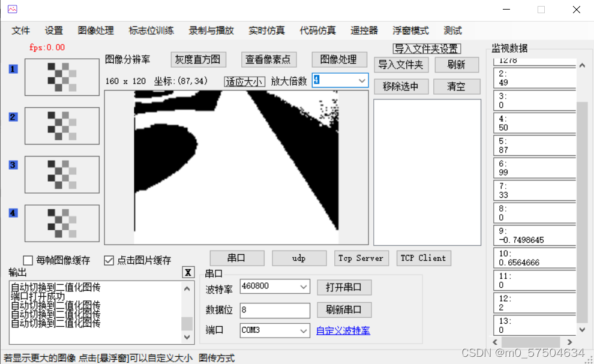Click the 监视数据 horizontal scrollbar thumb
This screenshot has width=594, height=364.
tap(531, 342)
